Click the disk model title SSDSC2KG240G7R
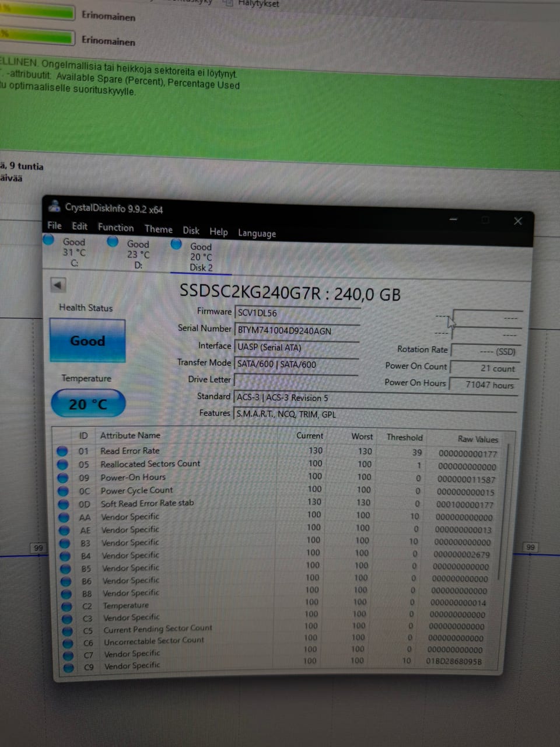 click(250, 291)
